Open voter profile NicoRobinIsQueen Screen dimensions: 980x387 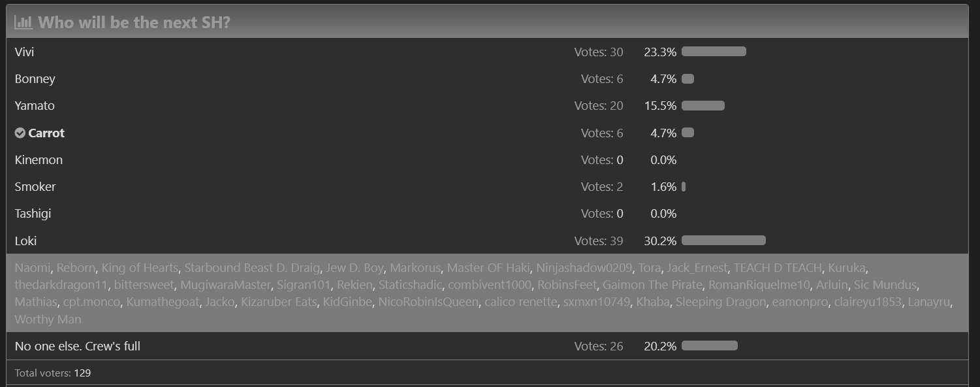tap(428, 302)
